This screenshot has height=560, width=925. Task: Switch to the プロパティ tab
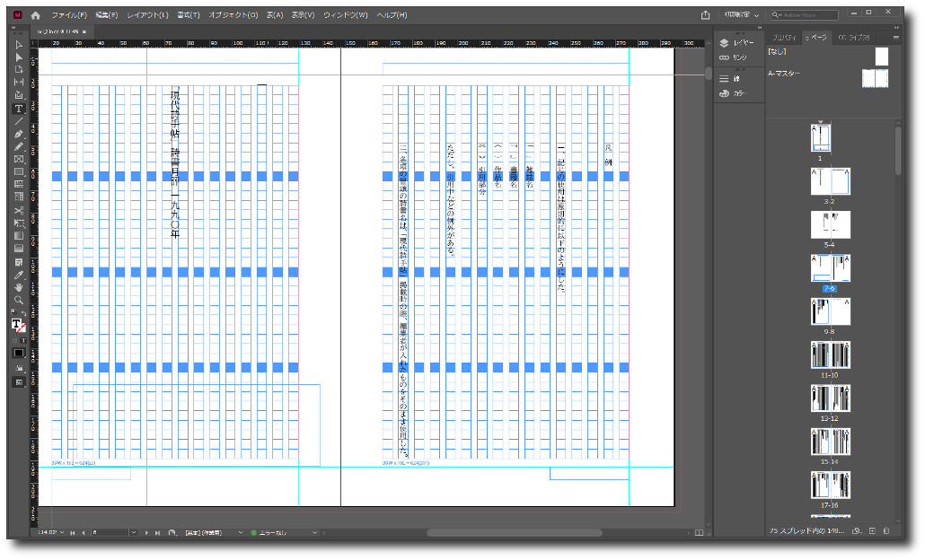pyautogui.click(x=783, y=37)
